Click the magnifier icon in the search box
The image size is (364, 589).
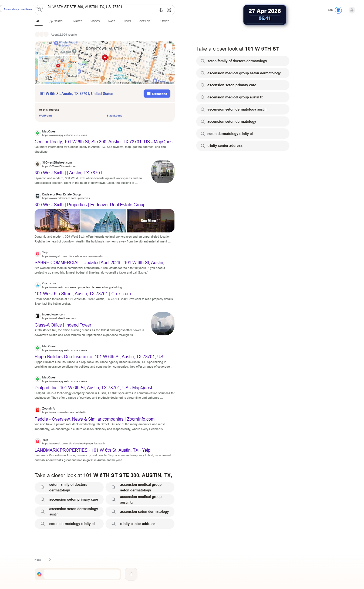point(40,10)
